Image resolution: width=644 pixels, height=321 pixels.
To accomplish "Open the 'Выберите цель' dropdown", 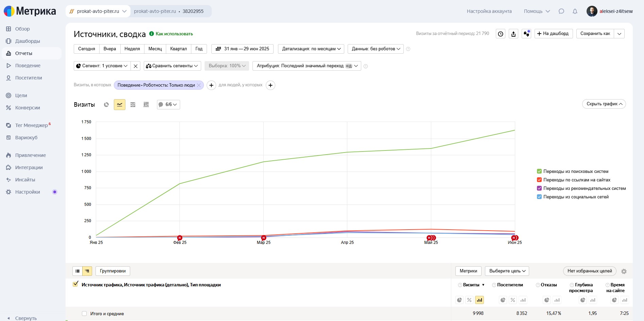I will click(507, 271).
